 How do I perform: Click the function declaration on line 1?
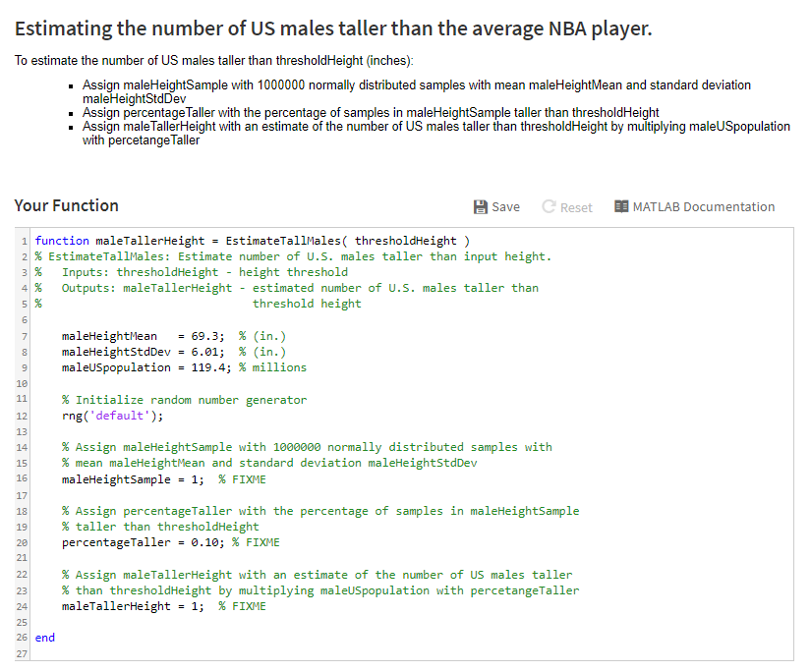point(252,241)
